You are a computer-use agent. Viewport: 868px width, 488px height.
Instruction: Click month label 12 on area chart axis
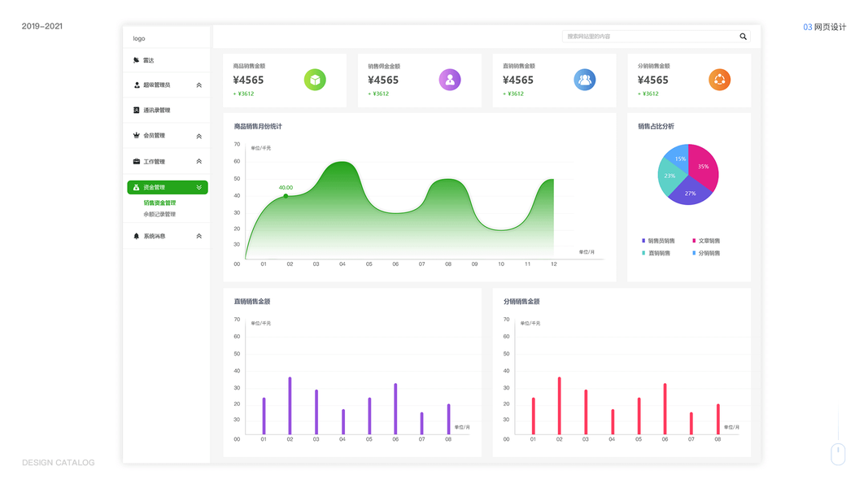pyautogui.click(x=553, y=264)
